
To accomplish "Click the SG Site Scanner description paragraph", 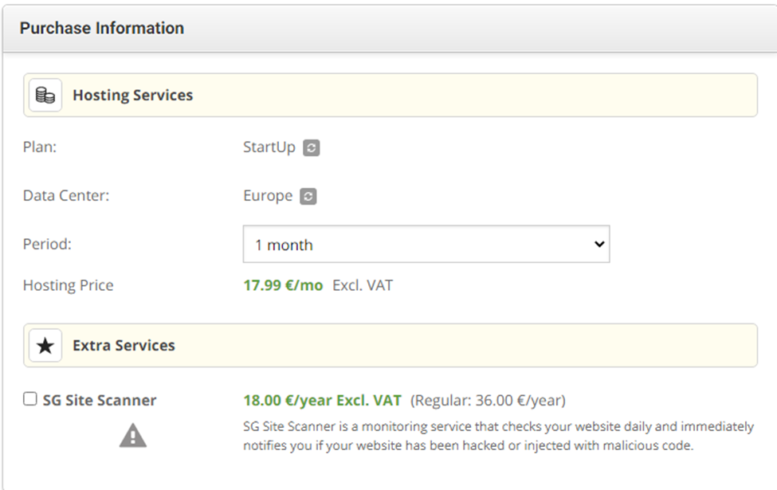I will click(498, 436).
